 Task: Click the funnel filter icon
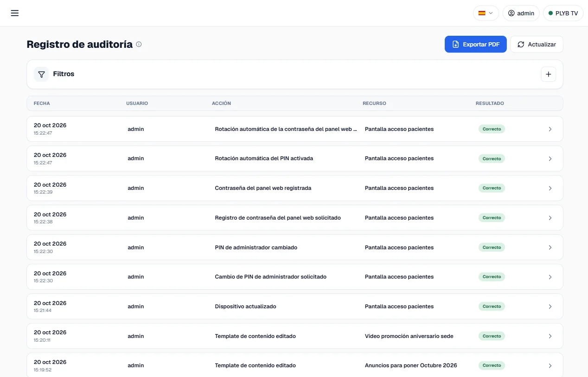tap(41, 74)
